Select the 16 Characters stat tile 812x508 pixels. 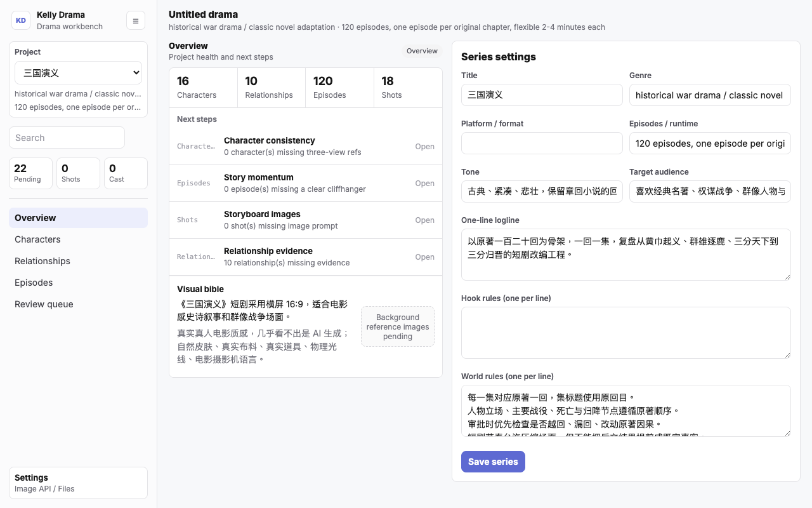pos(204,88)
